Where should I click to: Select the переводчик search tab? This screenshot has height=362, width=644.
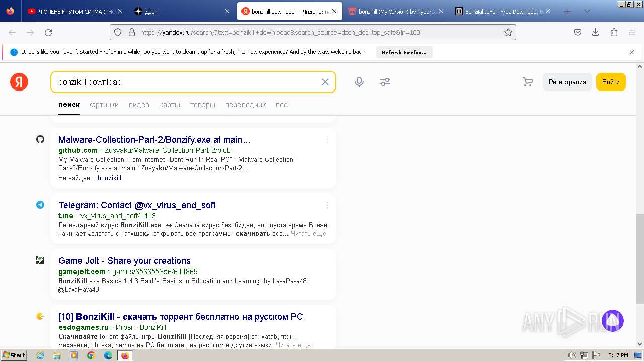point(246,105)
